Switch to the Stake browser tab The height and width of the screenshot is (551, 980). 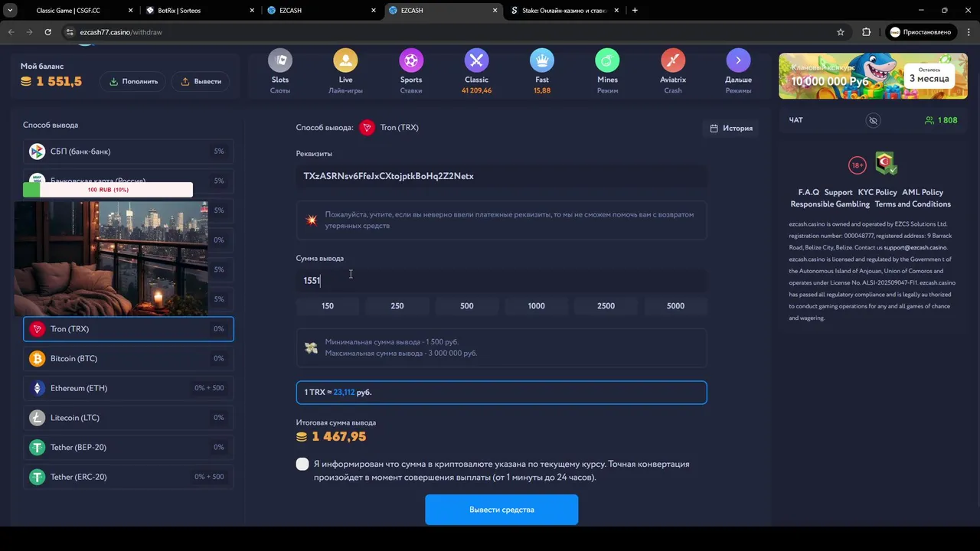pos(563,11)
